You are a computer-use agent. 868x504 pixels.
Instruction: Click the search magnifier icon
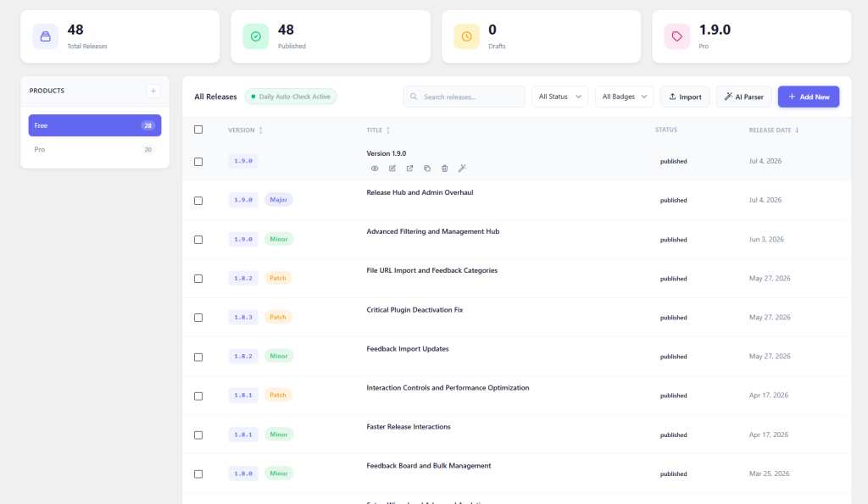[x=414, y=97]
